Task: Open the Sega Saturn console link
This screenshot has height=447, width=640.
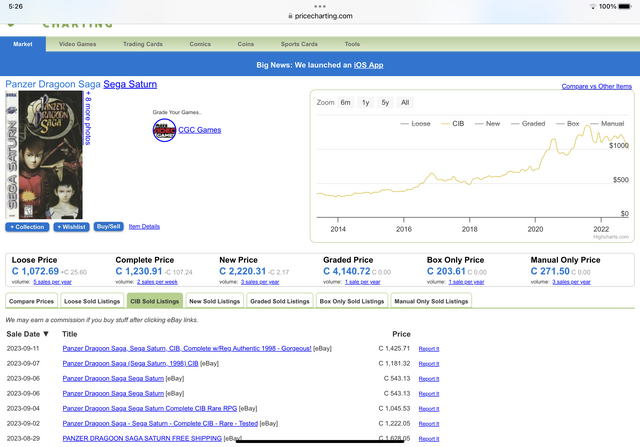Action: tap(130, 84)
